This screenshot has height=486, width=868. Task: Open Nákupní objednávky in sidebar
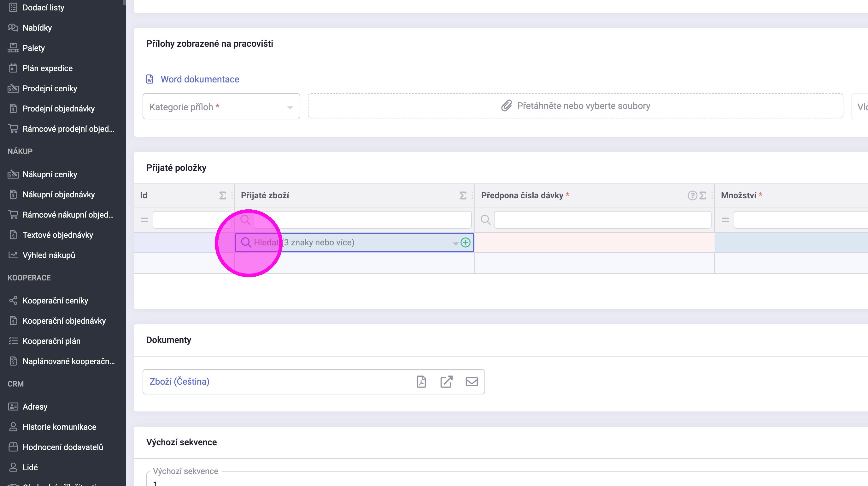point(59,195)
